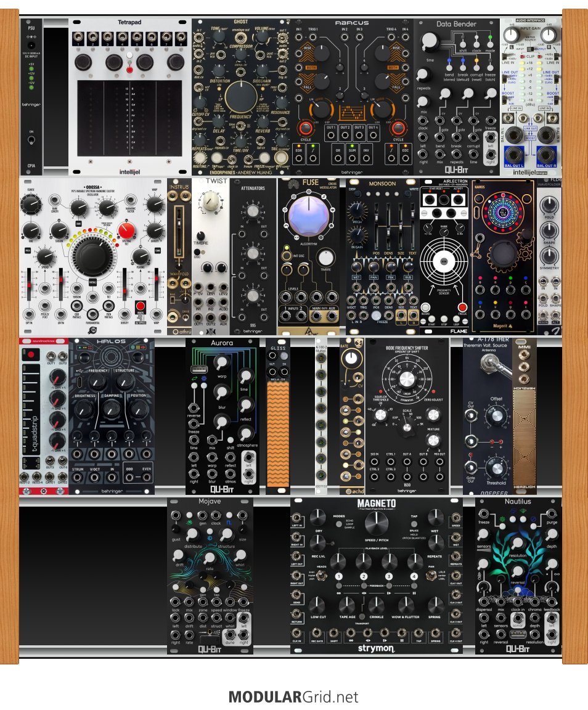Click the SYMMETRY knob on FLD6 wavefolder
Viewport: 588px width, 710px height.
(549, 255)
